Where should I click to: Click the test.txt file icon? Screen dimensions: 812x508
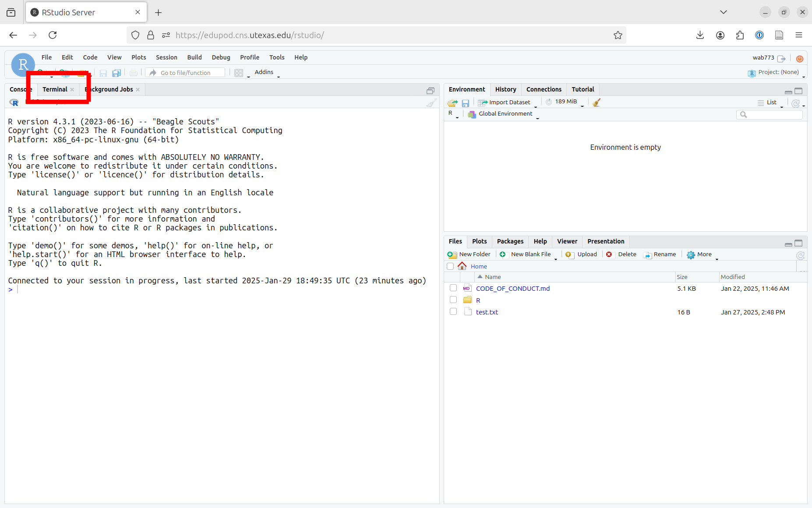[x=468, y=312]
